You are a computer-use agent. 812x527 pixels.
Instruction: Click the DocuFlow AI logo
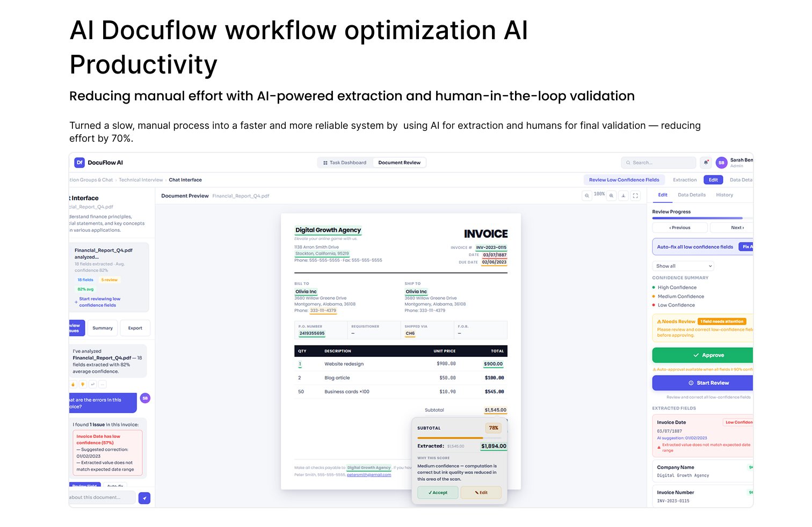point(79,163)
